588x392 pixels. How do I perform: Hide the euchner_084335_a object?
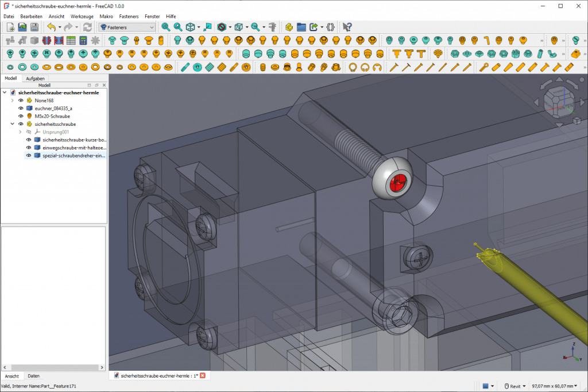pyautogui.click(x=21, y=108)
